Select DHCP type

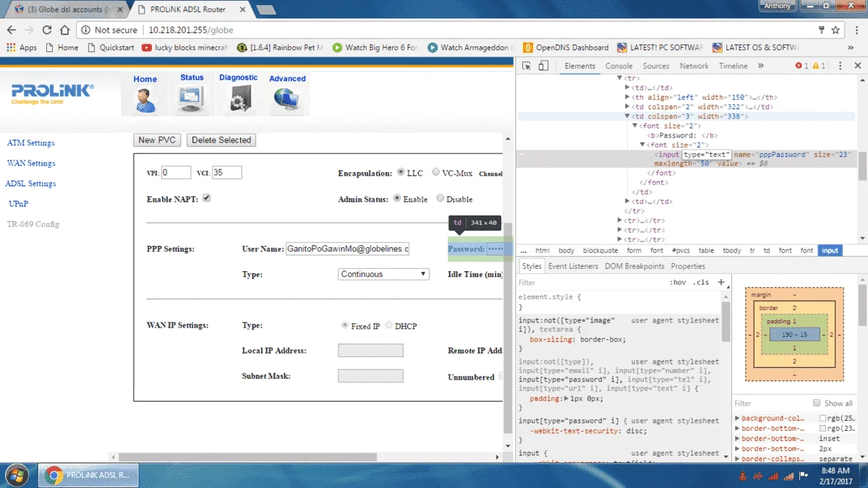click(389, 325)
